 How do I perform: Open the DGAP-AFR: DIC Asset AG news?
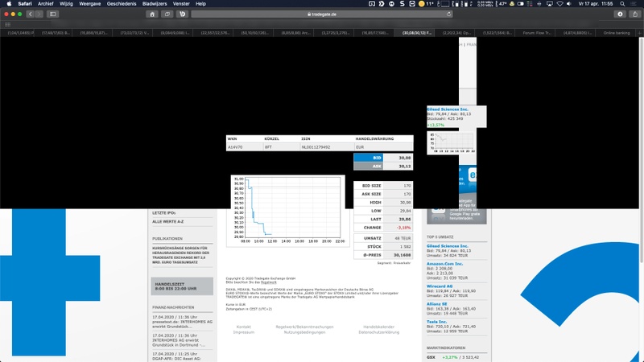(177, 356)
